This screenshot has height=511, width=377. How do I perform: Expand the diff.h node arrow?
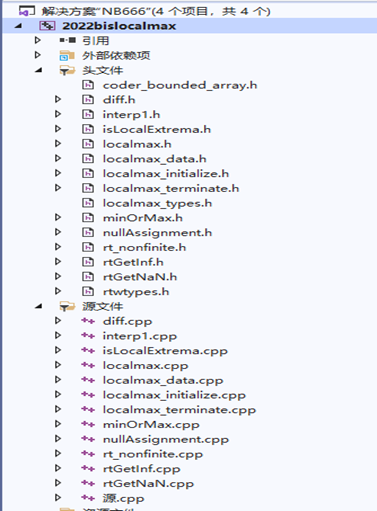click(58, 99)
